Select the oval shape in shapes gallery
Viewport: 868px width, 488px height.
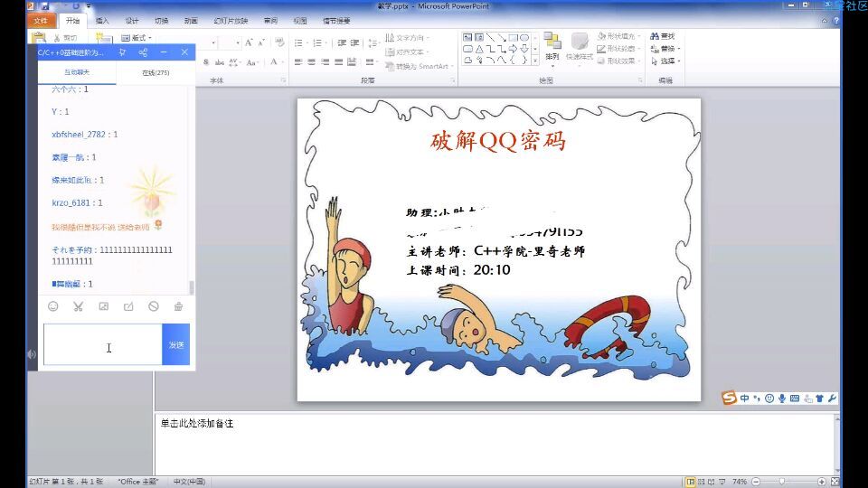pos(524,38)
